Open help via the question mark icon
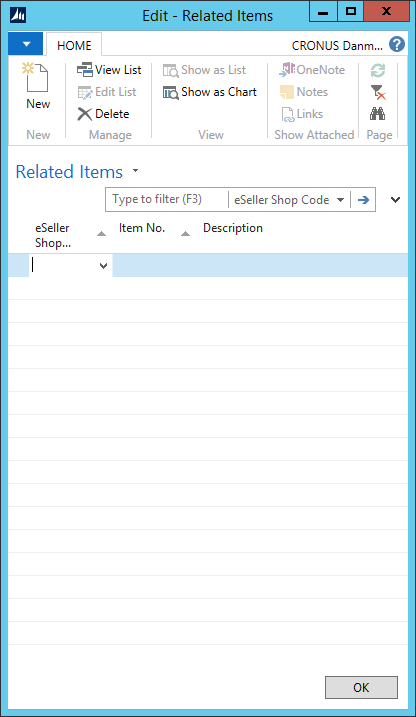Image resolution: width=416 pixels, height=717 pixels. (397, 44)
